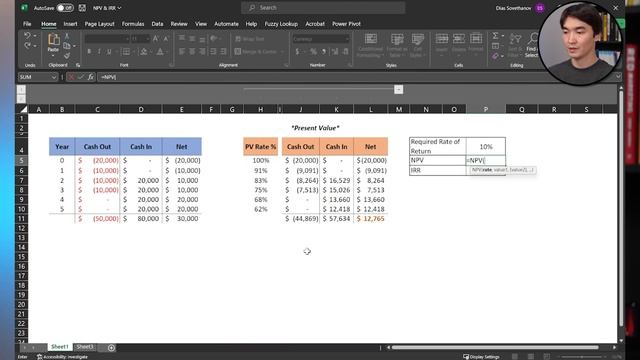Click the Select All corner button
This screenshot has width=640, height=360.
[23, 109]
